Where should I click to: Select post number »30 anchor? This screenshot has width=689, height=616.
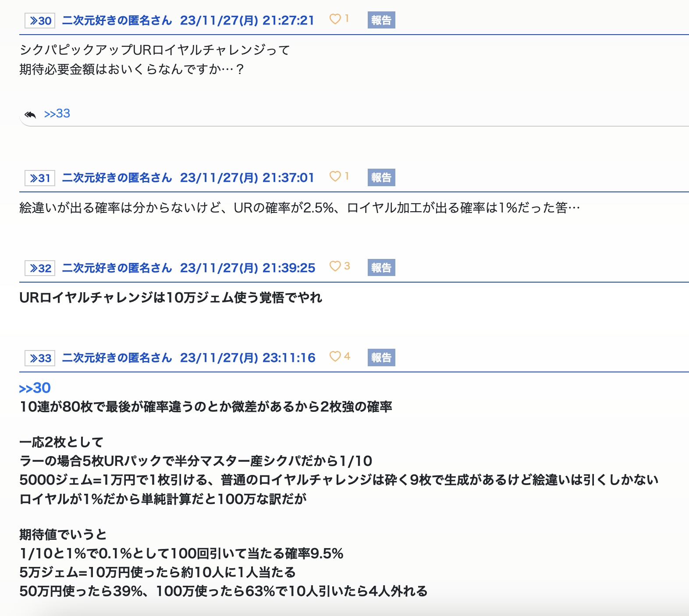click(x=40, y=21)
